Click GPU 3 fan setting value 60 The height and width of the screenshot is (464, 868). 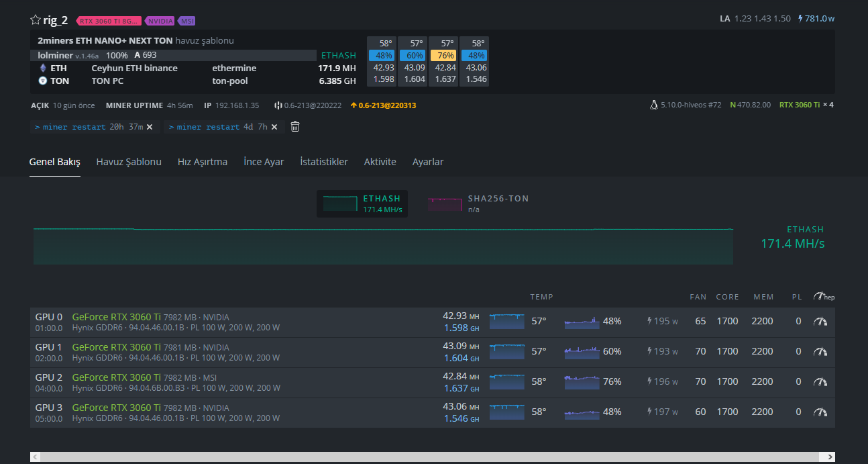tap(700, 412)
